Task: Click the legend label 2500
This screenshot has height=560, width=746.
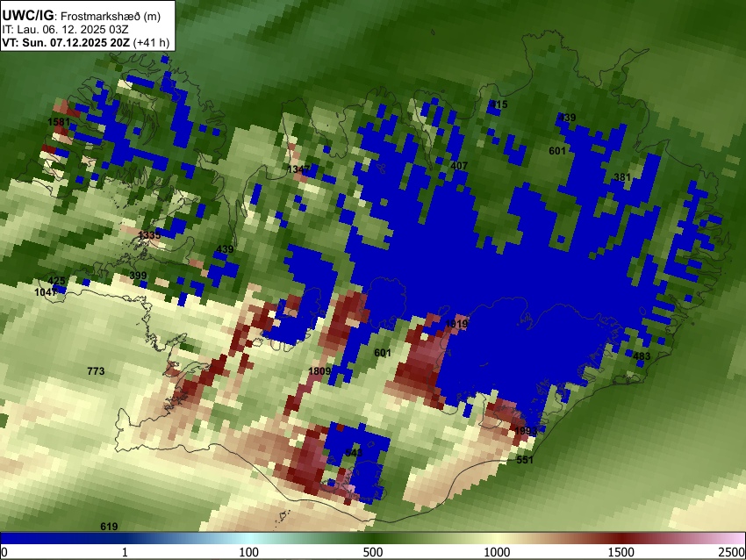Action: tap(732, 552)
